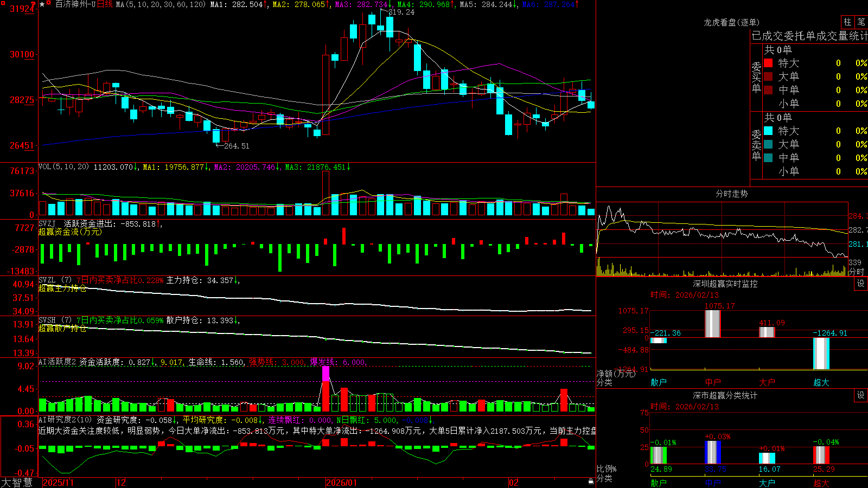The width and height of the screenshot is (868, 488).
Task: Click the lock icon at the timeline's right end
Action: (591, 481)
